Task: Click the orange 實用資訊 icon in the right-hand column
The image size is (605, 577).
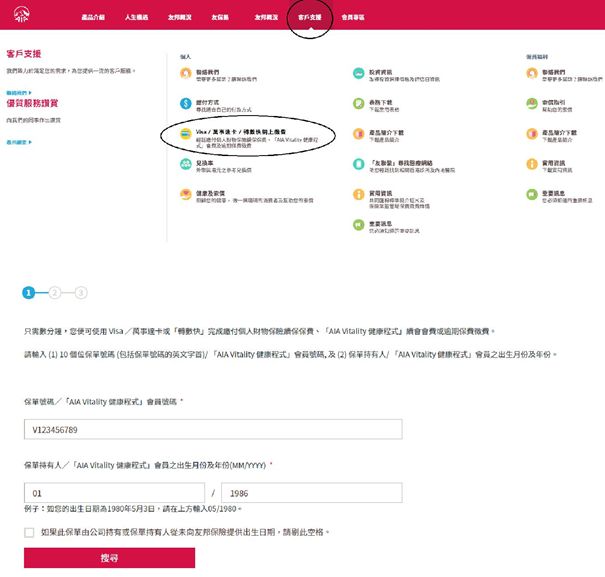Action: click(x=532, y=164)
